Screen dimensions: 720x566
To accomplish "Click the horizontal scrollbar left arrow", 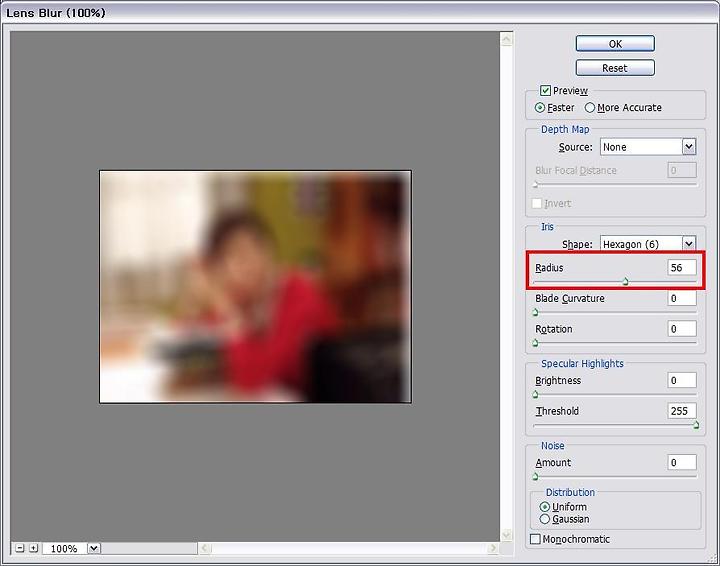I will click(x=205, y=548).
